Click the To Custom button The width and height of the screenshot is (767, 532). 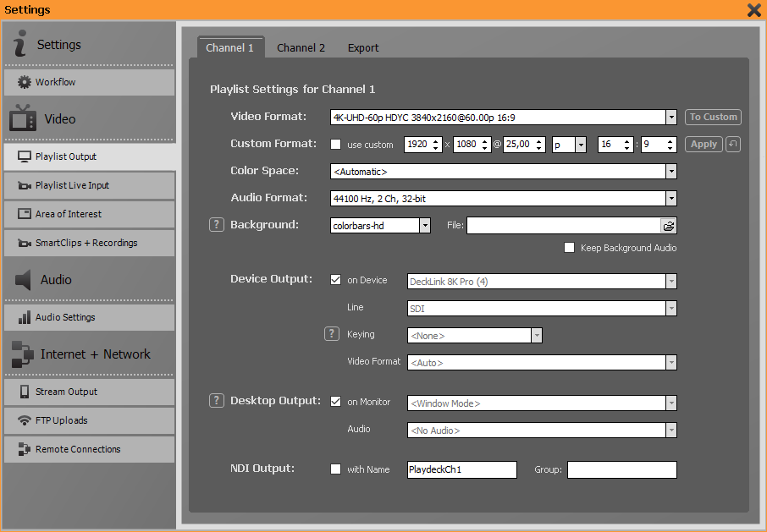pos(713,117)
